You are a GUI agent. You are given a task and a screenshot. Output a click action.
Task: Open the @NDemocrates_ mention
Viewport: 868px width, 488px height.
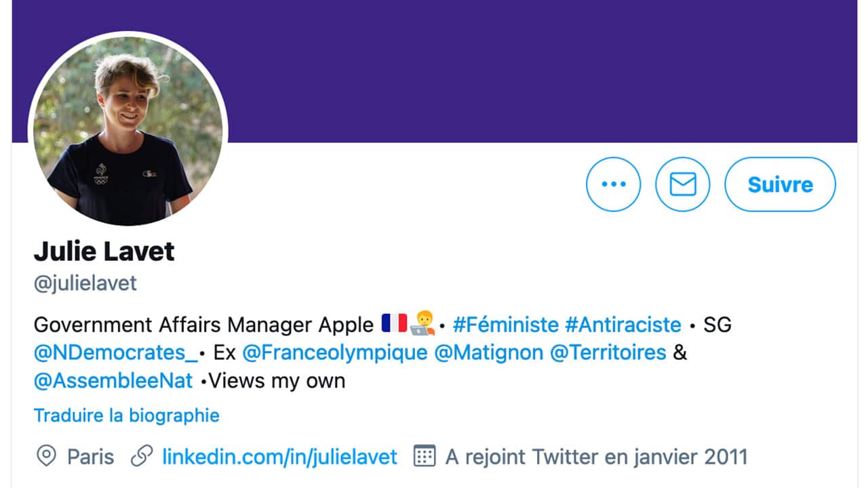point(116,353)
